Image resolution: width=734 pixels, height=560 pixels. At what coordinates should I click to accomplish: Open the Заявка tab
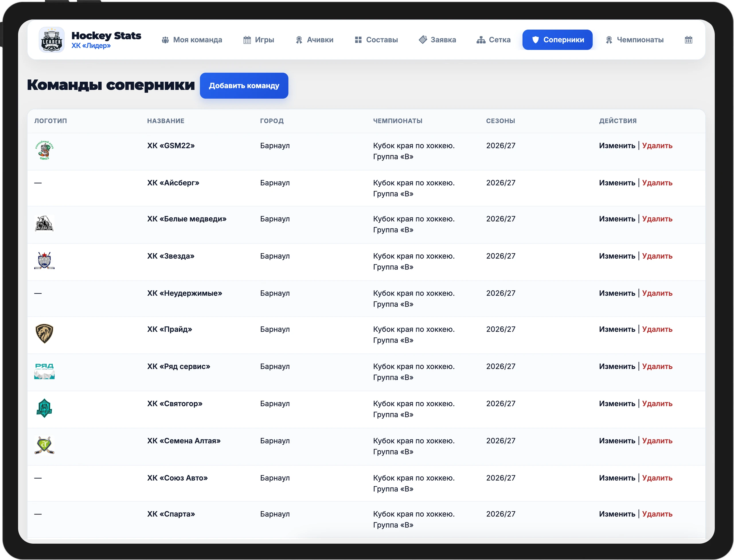437,40
